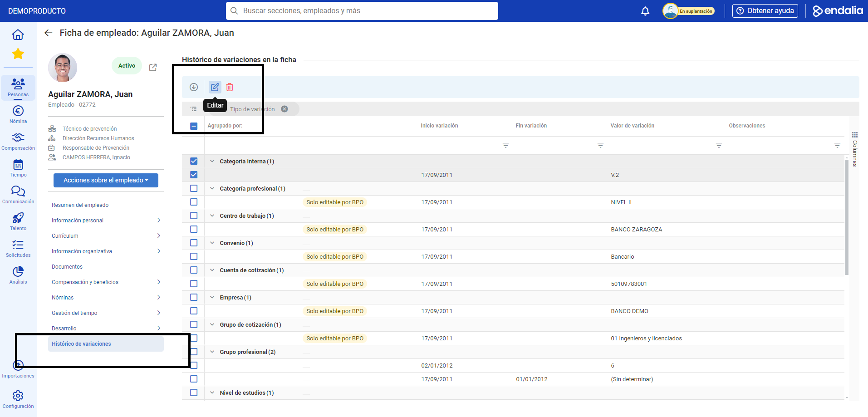
Task: Collapse the Centro de trabajo group
Action: (x=212, y=216)
